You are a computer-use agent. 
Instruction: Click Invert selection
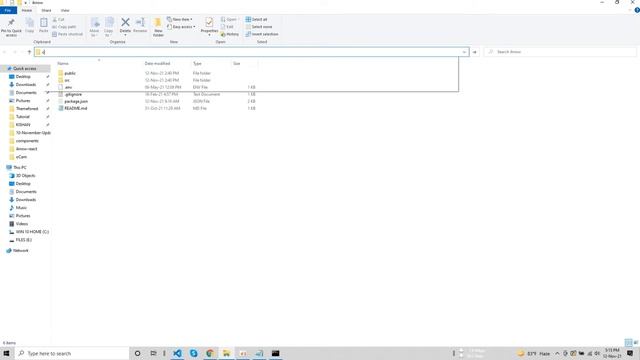262,34
